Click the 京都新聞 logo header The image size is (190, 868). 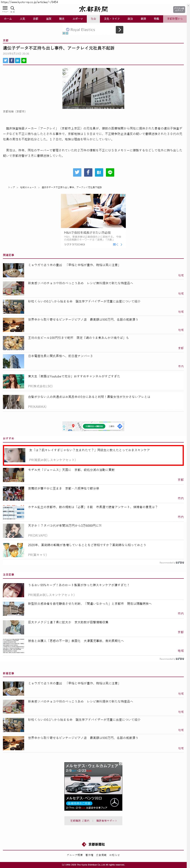(x=94, y=9)
